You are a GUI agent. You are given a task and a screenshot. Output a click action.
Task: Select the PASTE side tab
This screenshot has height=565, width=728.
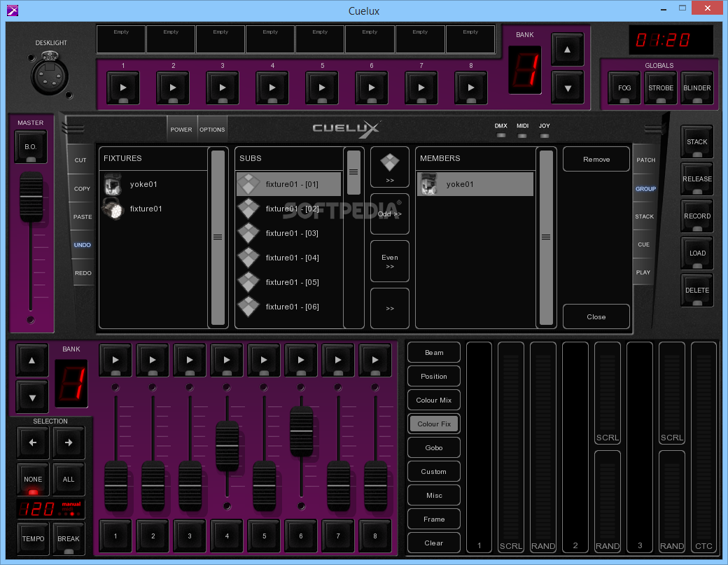(x=82, y=217)
